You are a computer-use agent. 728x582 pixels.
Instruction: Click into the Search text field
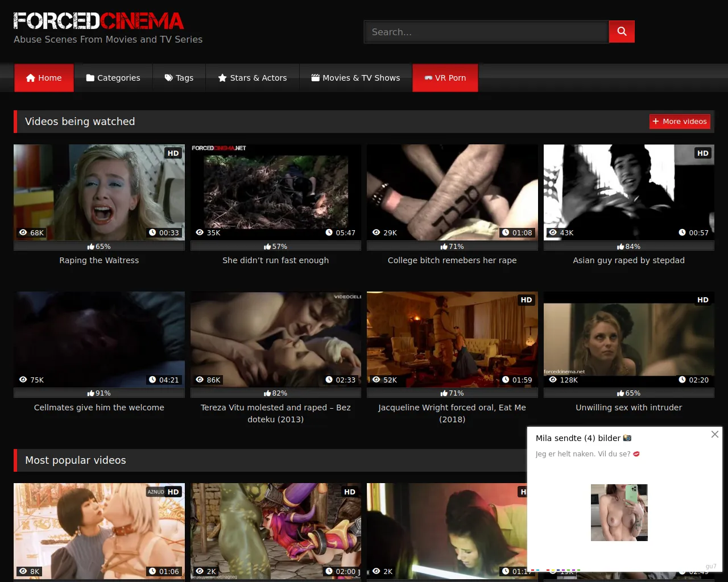[486, 32]
